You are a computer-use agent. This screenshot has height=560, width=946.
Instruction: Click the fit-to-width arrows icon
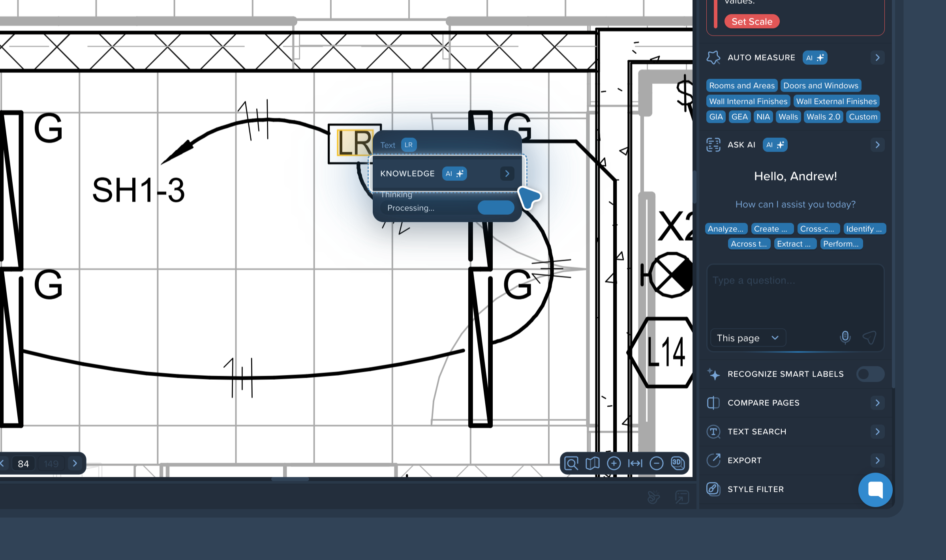(635, 463)
